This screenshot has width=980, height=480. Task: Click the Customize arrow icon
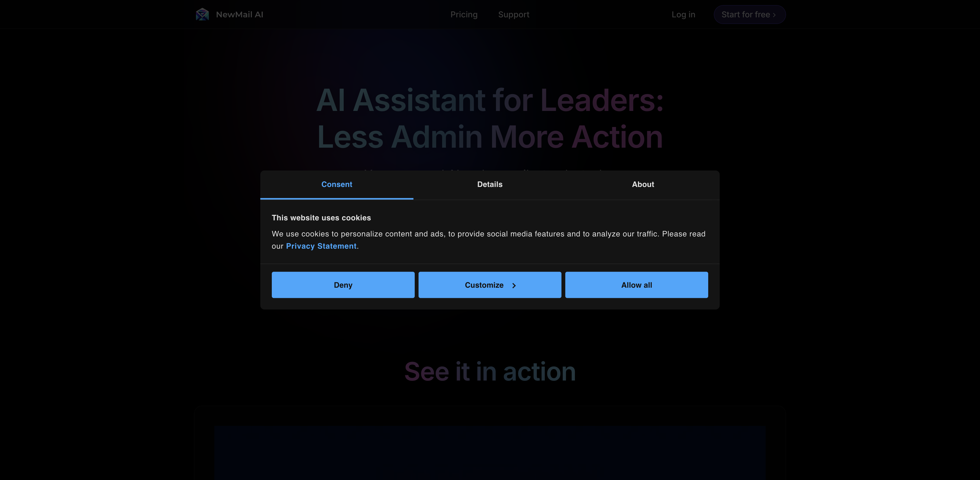point(512,285)
